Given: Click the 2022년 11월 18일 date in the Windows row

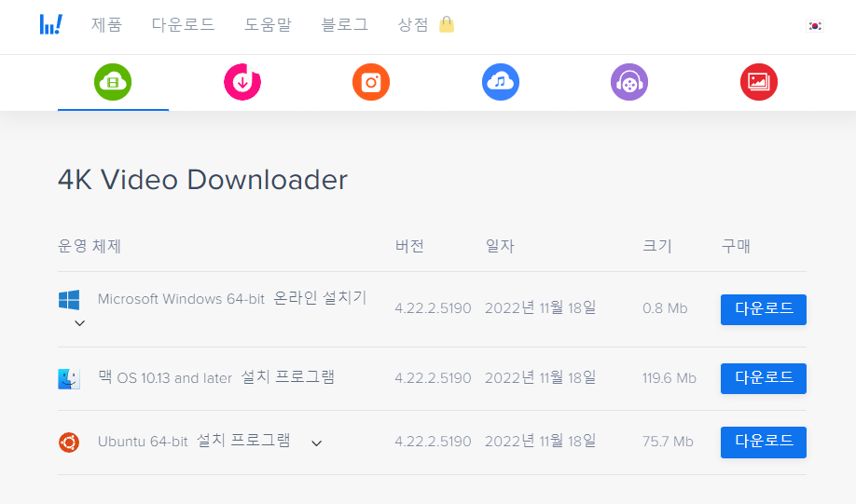Looking at the screenshot, I should pos(541,307).
